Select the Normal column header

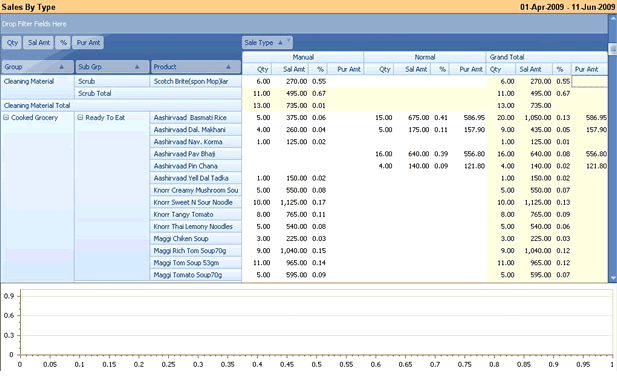[x=425, y=57]
